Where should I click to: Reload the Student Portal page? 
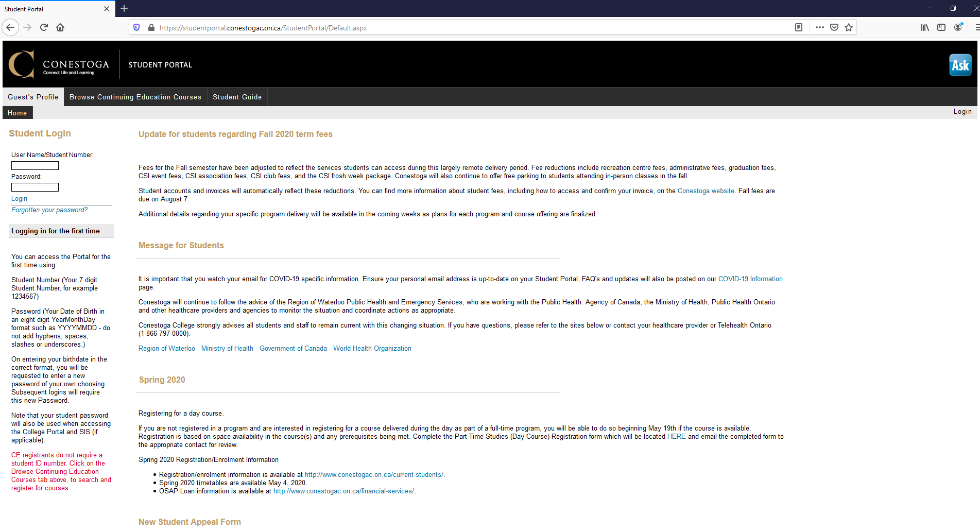click(44, 27)
